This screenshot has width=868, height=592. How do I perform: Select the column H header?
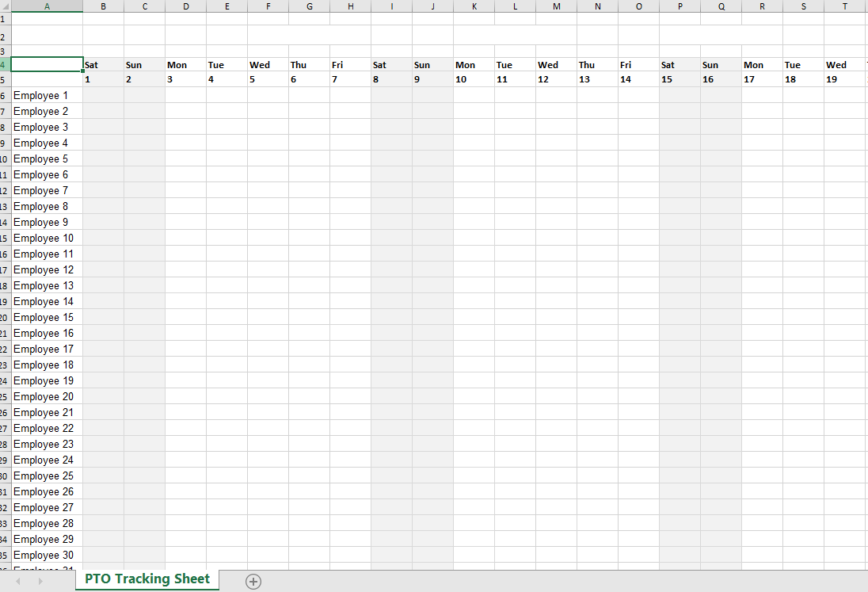(x=350, y=6)
